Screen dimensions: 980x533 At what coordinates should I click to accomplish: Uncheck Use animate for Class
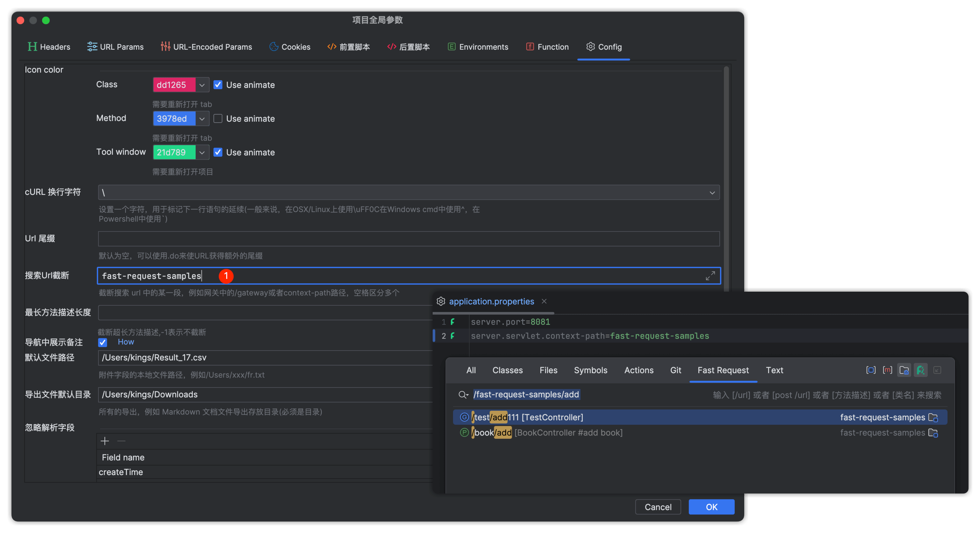pos(218,85)
